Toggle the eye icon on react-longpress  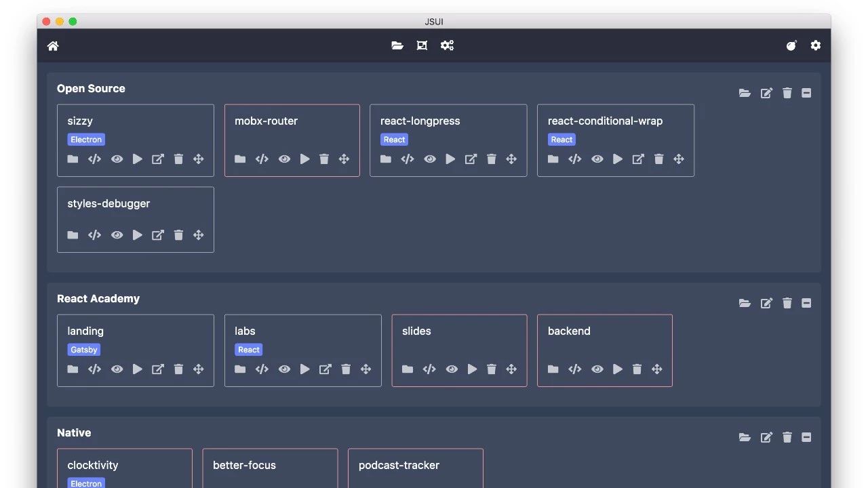(x=430, y=159)
